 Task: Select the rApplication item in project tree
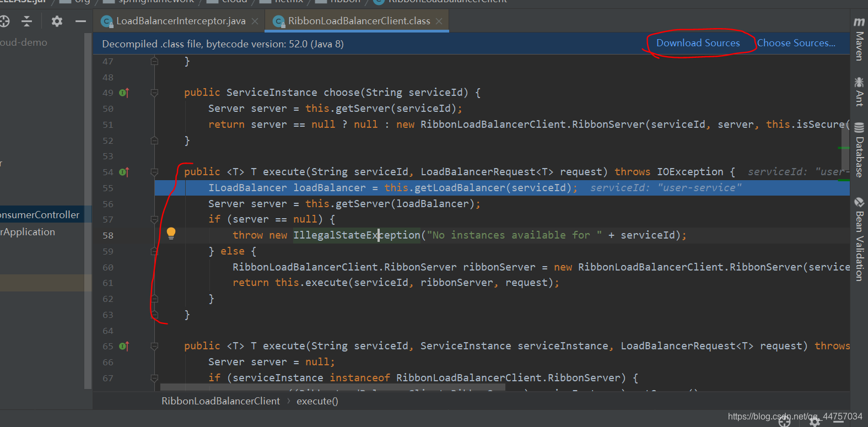coord(28,232)
